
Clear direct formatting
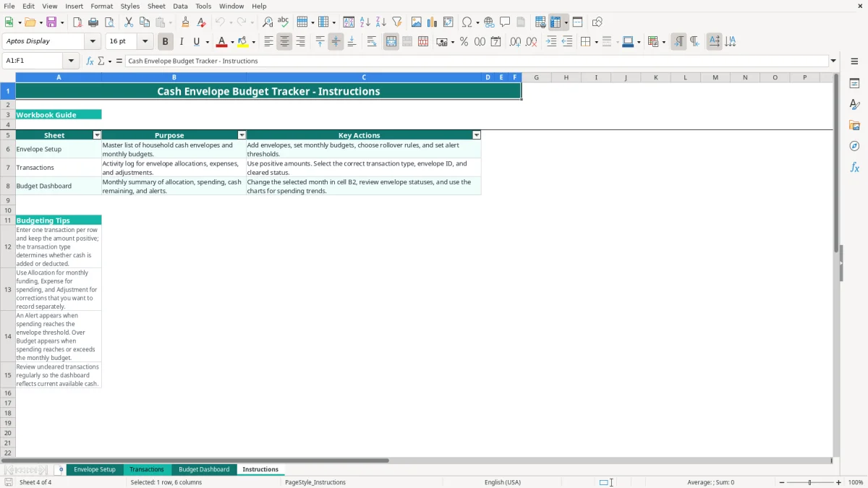point(202,22)
